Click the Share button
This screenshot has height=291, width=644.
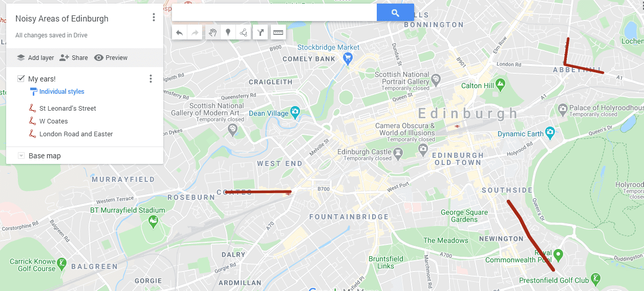click(74, 58)
